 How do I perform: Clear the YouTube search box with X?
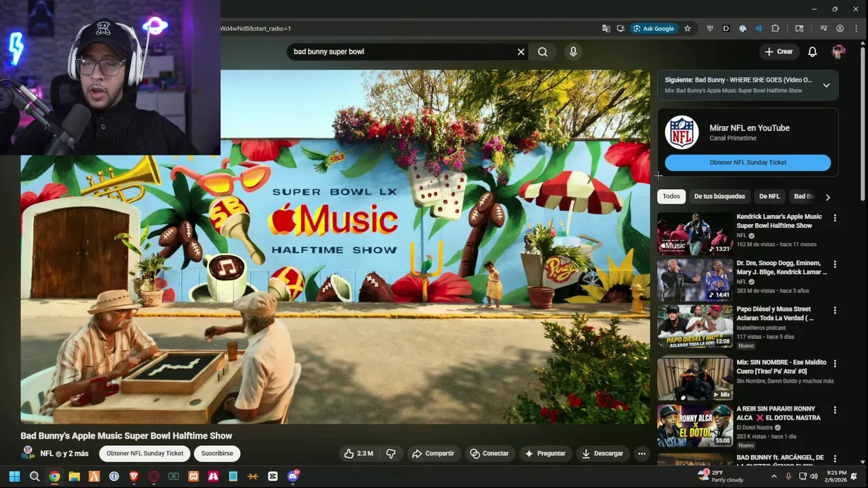521,52
